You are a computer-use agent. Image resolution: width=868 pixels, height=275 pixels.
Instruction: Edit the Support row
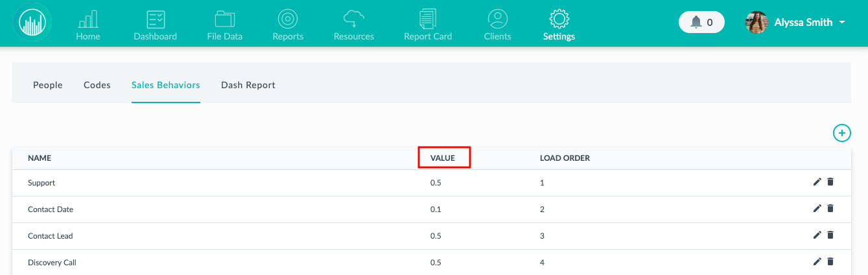coord(817,182)
